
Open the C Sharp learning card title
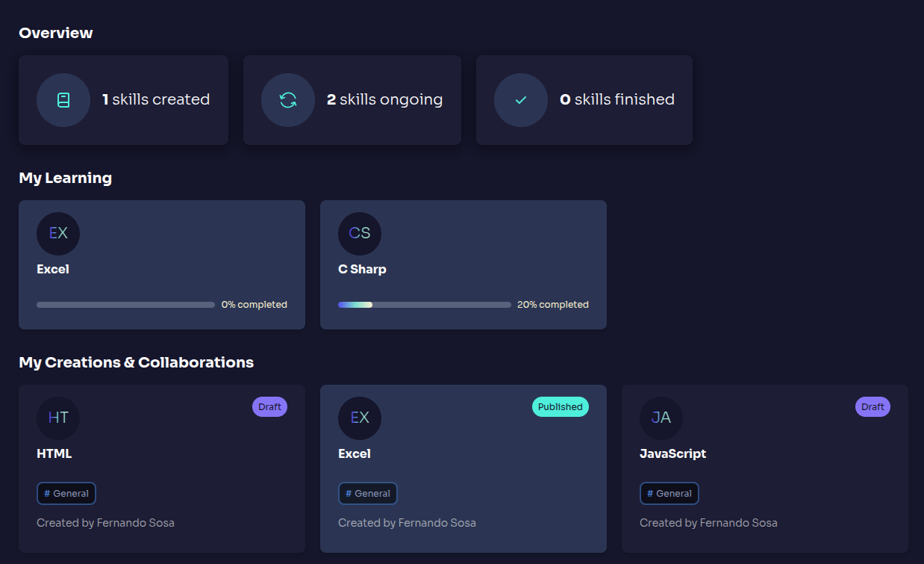(362, 269)
